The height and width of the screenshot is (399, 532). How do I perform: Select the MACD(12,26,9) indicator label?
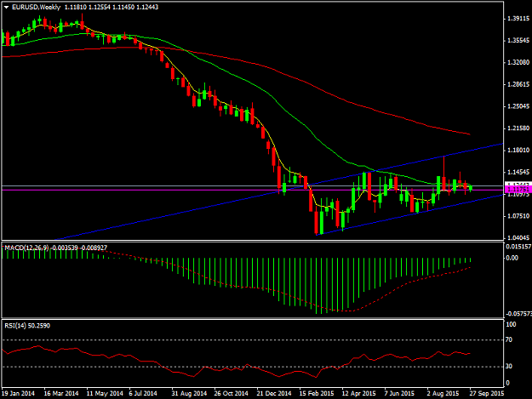[x=26, y=248]
